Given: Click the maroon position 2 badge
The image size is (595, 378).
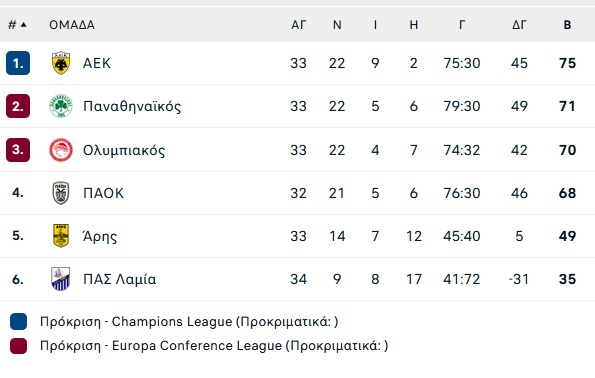Looking at the screenshot, I should point(18,106).
